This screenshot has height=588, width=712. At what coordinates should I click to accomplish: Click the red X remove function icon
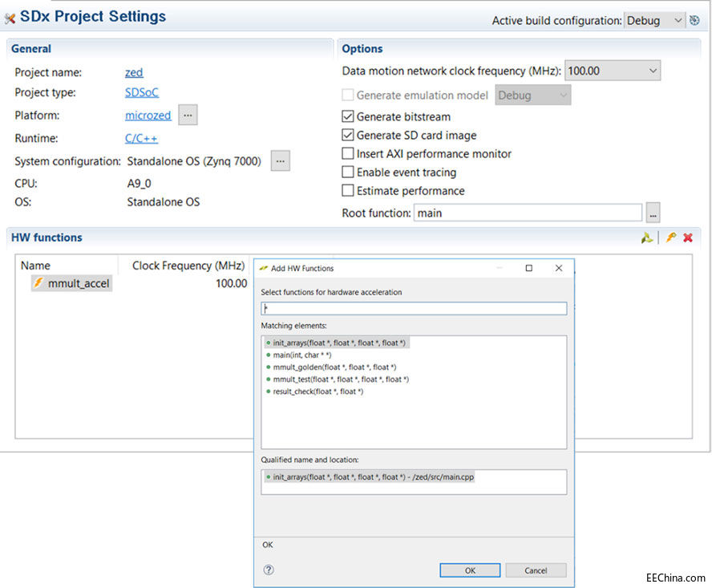[x=688, y=238]
